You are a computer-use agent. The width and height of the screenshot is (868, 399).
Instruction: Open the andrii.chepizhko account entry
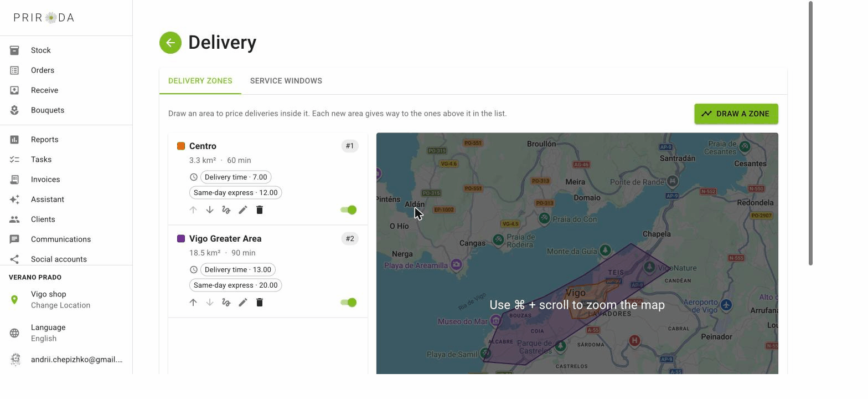pyautogui.click(x=66, y=360)
